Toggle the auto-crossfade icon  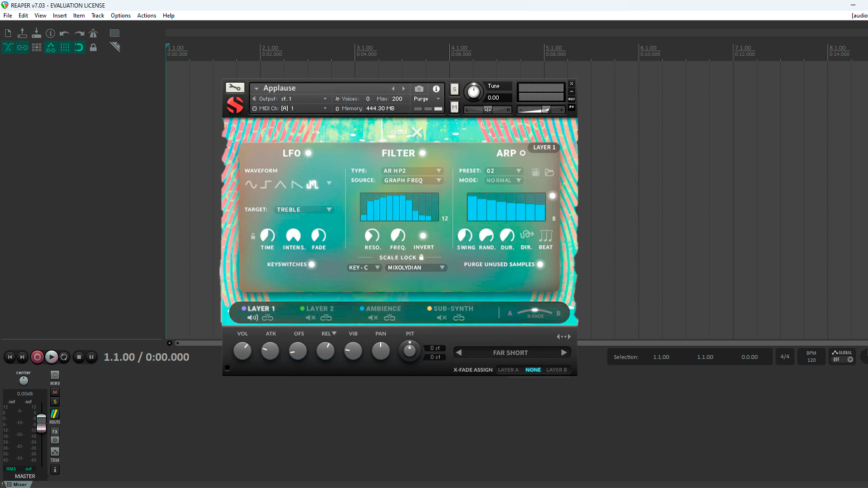(8, 47)
